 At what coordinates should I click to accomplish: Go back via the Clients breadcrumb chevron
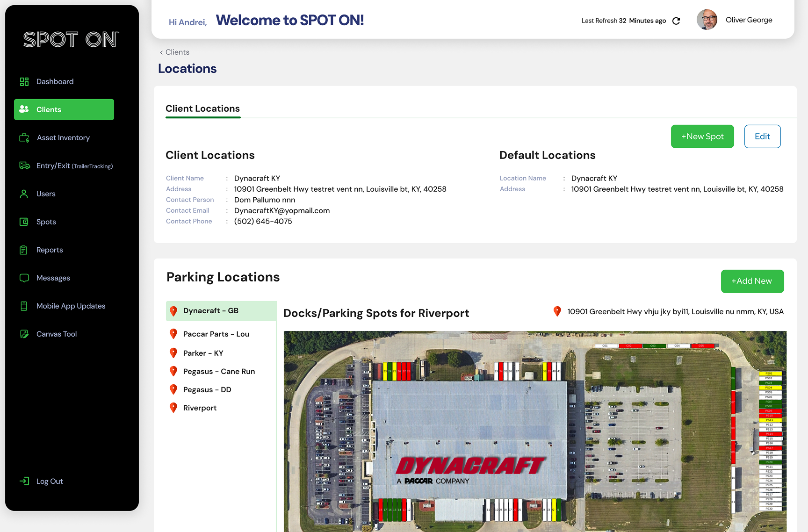161,52
